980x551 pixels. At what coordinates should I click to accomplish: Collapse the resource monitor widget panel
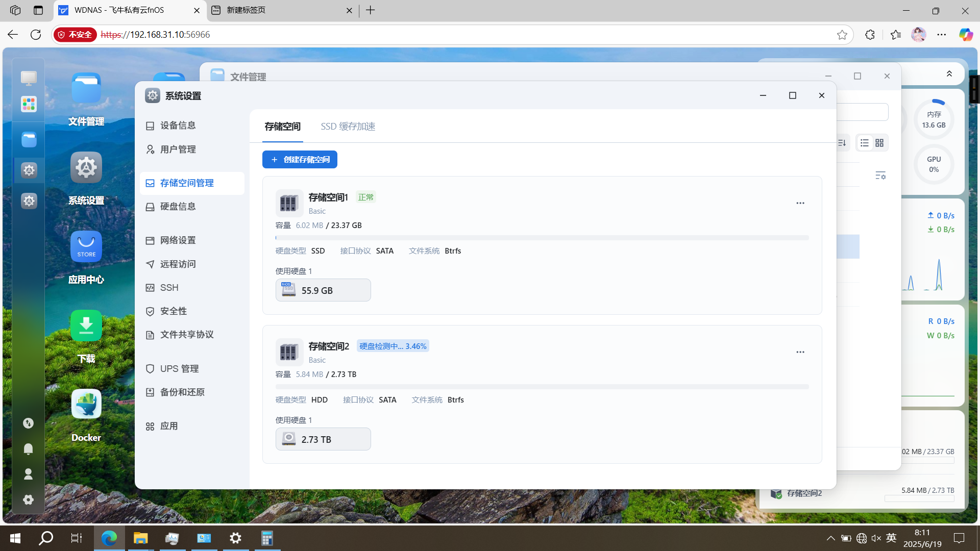coord(949,74)
